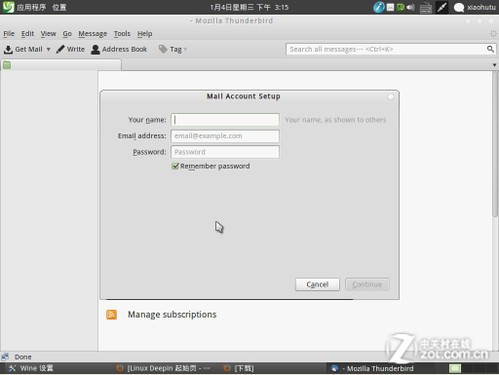Open the Help menu
Screen dimensions: 499x375
click(145, 34)
